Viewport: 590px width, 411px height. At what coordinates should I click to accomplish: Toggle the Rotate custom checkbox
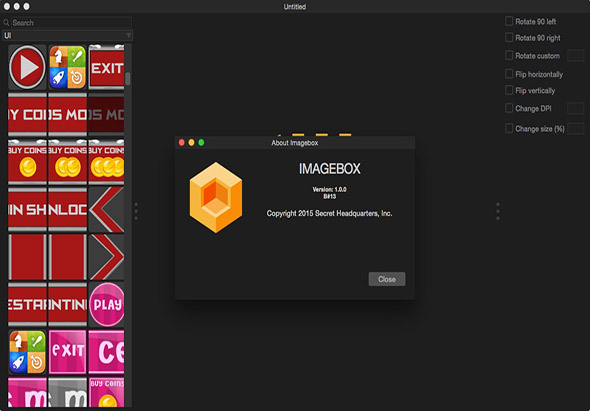point(509,55)
